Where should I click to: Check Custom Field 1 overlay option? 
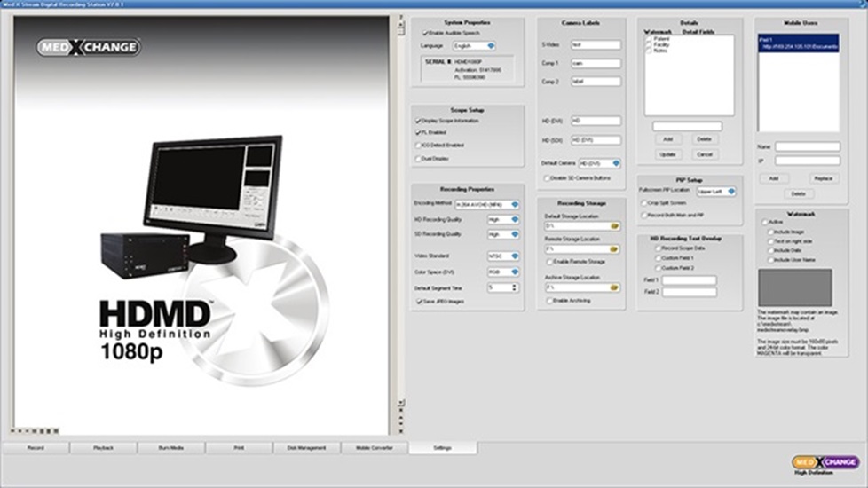point(659,258)
